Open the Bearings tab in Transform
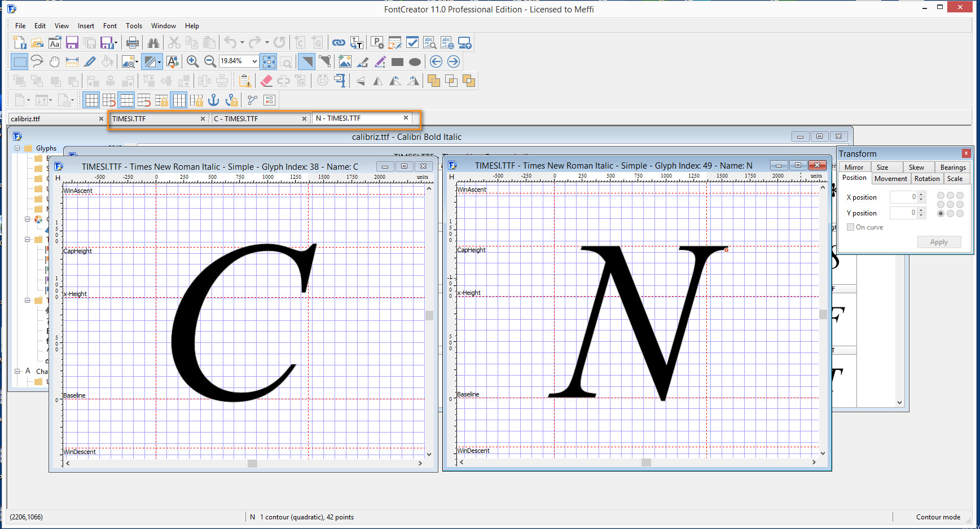 pos(953,167)
